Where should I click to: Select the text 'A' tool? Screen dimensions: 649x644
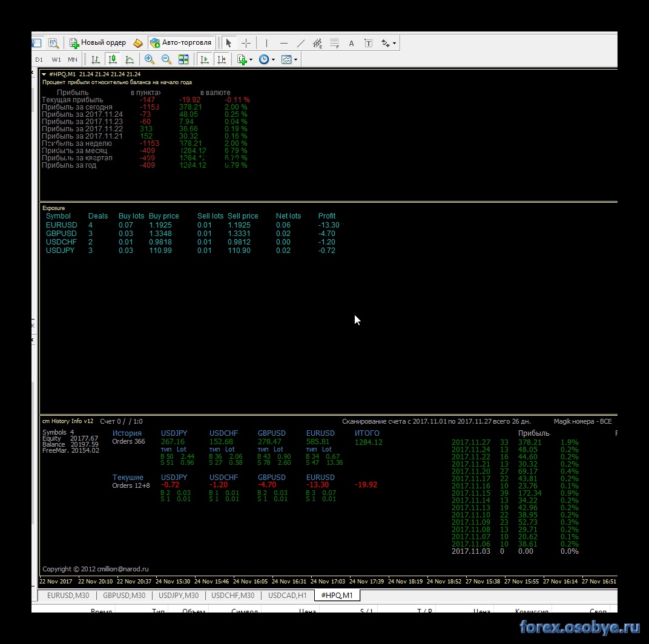click(351, 43)
